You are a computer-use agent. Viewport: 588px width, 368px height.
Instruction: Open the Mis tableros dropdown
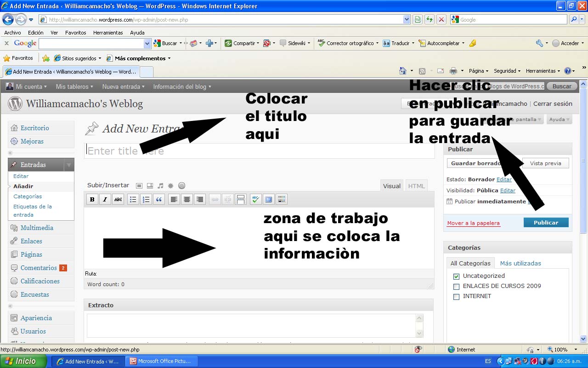click(x=74, y=86)
